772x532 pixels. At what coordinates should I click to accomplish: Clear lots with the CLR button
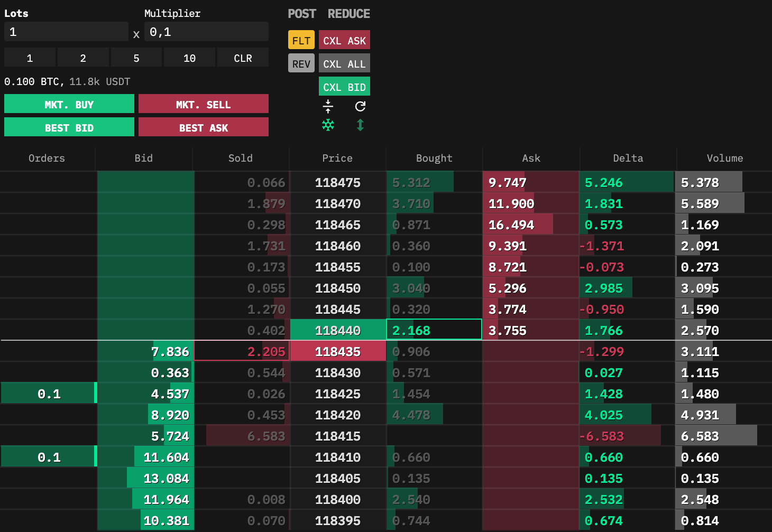point(243,58)
